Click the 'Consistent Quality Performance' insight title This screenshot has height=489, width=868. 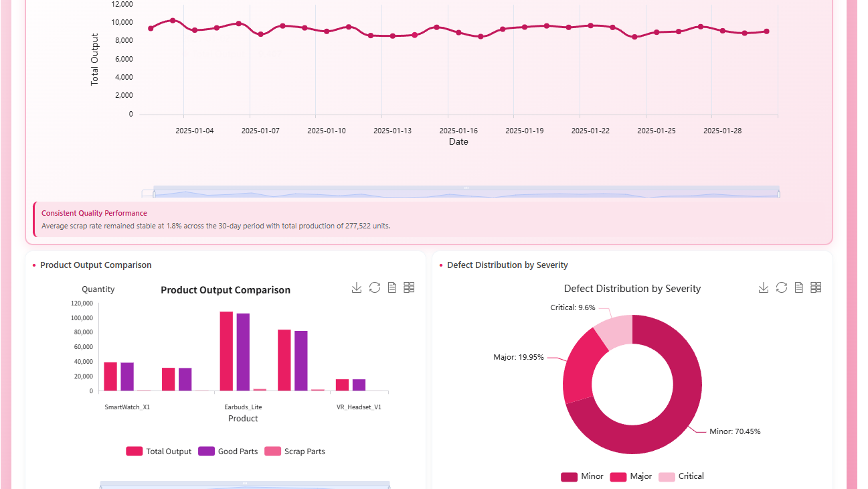tap(94, 213)
